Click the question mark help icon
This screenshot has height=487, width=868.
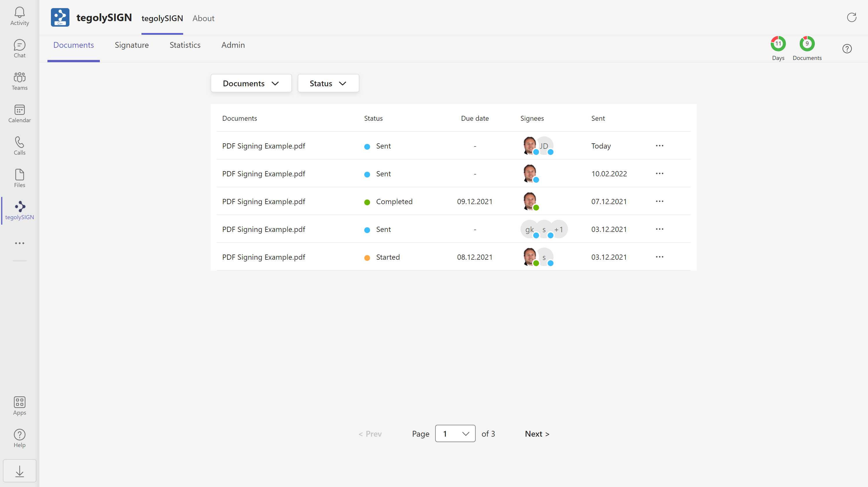click(847, 49)
